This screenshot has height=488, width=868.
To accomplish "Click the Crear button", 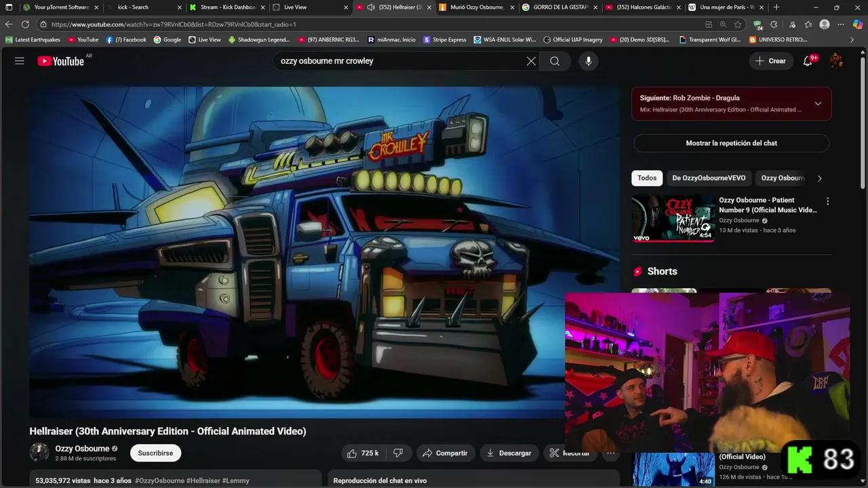I will 770,61.
